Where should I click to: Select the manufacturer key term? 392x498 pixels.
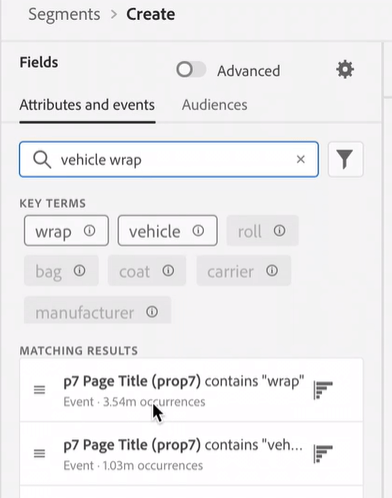[x=97, y=311]
